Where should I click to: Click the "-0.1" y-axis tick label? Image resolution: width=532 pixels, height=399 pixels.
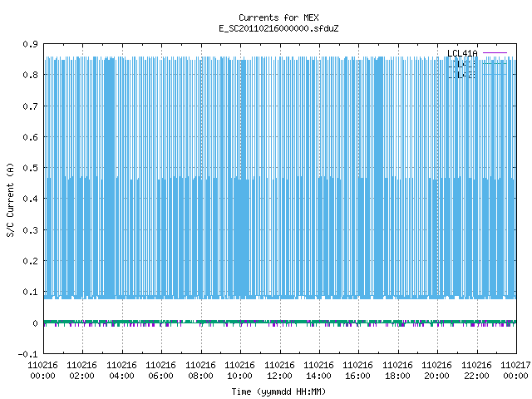tap(27, 354)
